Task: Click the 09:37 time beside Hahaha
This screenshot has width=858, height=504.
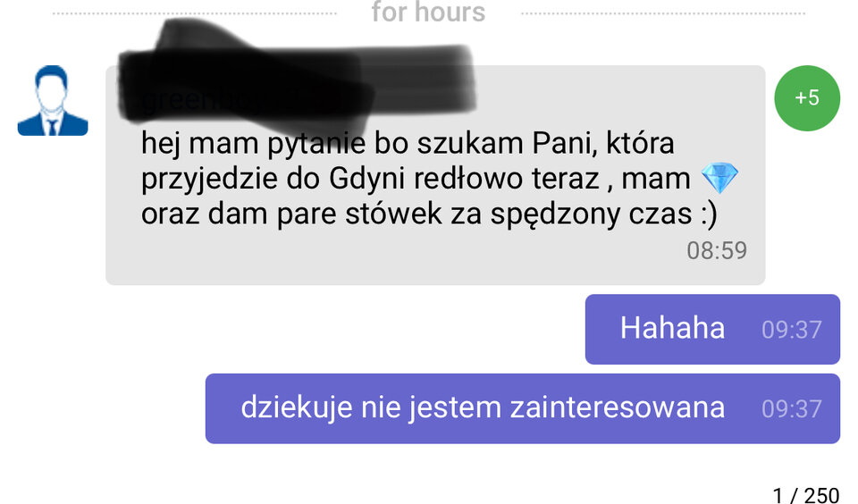Action: click(x=791, y=330)
